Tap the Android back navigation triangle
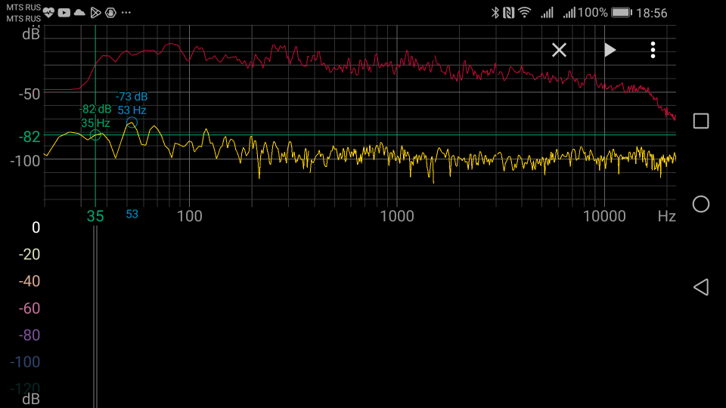Image resolution: width=726 pixels, height=408 pixels. pos(700,287)
